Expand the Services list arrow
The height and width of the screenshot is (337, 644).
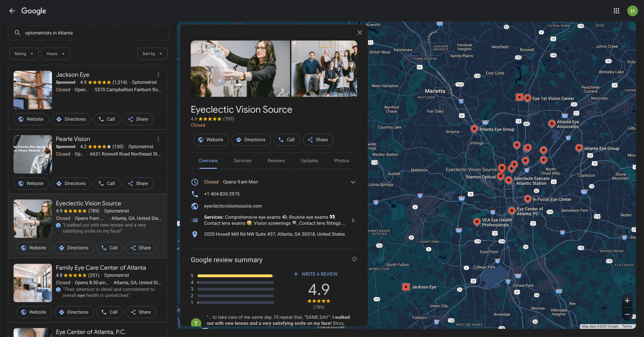click(353, 220)
